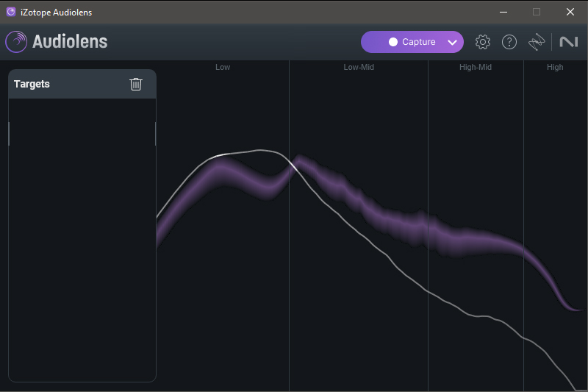Click the help question mark icon
This screenshot has width=588, height=392.
click(x=509, y=42)
